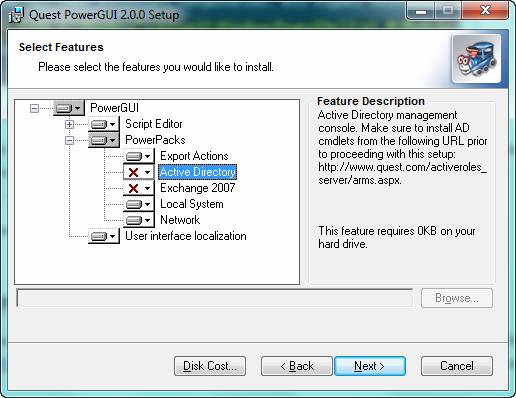The height and width of the screenshot is (398, 516).
Task: Click the activeroles_server URL text
Action: (x=402, y=173)
